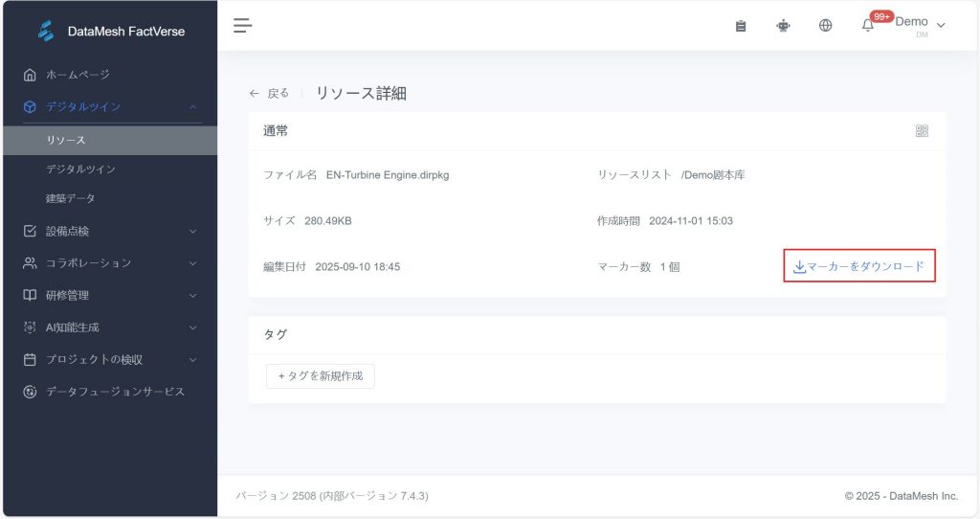Click the hamburger menu collapse icon
980x519 pixels.
tap(242, 26)
